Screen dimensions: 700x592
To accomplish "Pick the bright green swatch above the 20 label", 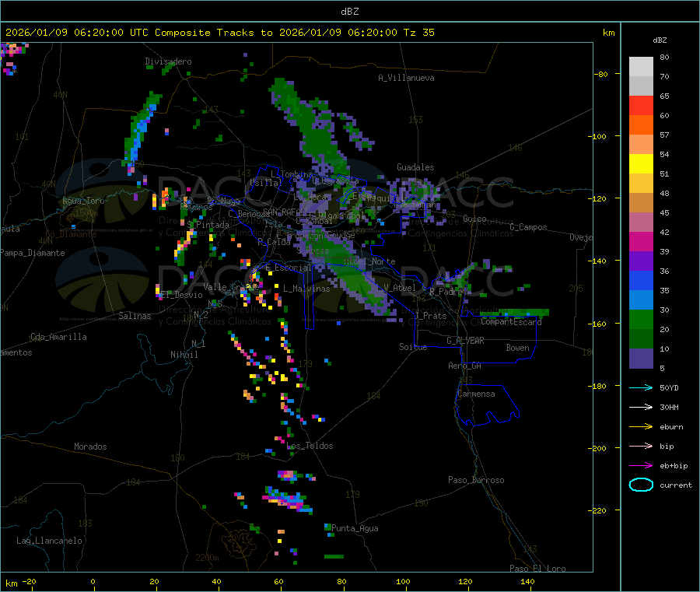I will click(641, 319).
